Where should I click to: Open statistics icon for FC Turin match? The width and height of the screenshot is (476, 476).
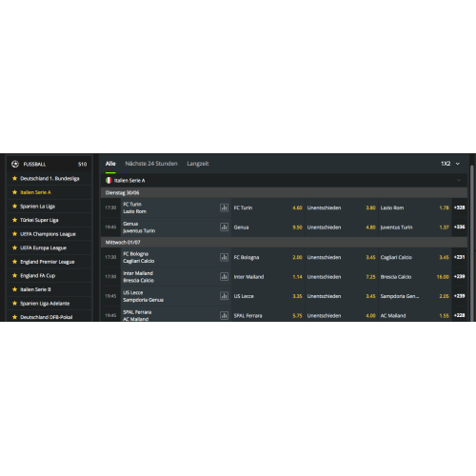click(x=224, y=208)
